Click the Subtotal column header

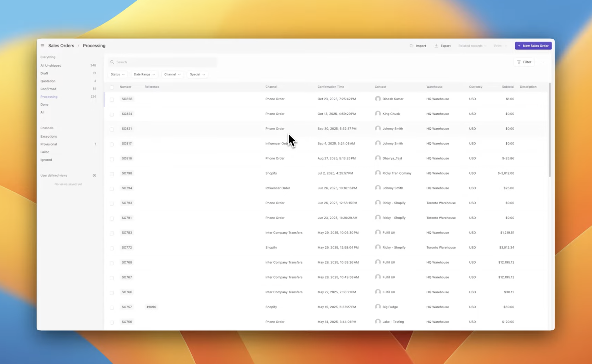[508, 87]
